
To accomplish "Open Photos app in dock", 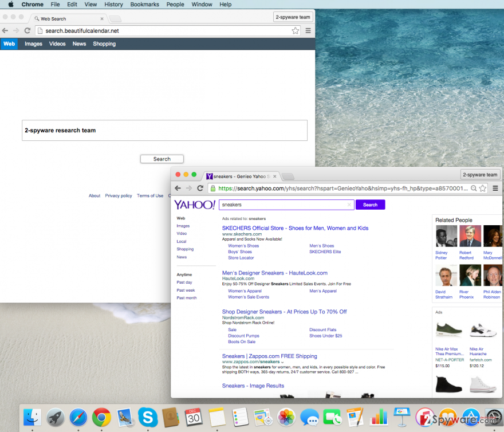I will click(x=286, y=417).
